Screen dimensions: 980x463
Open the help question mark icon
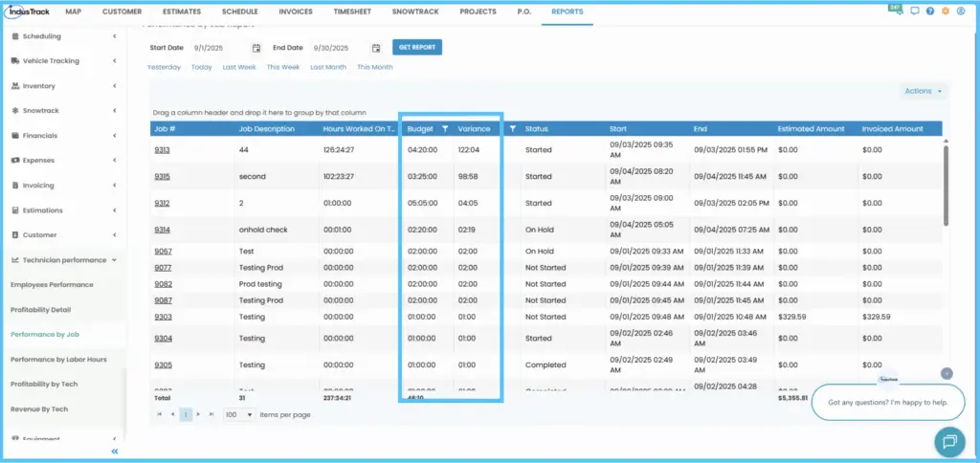[930, 11]
